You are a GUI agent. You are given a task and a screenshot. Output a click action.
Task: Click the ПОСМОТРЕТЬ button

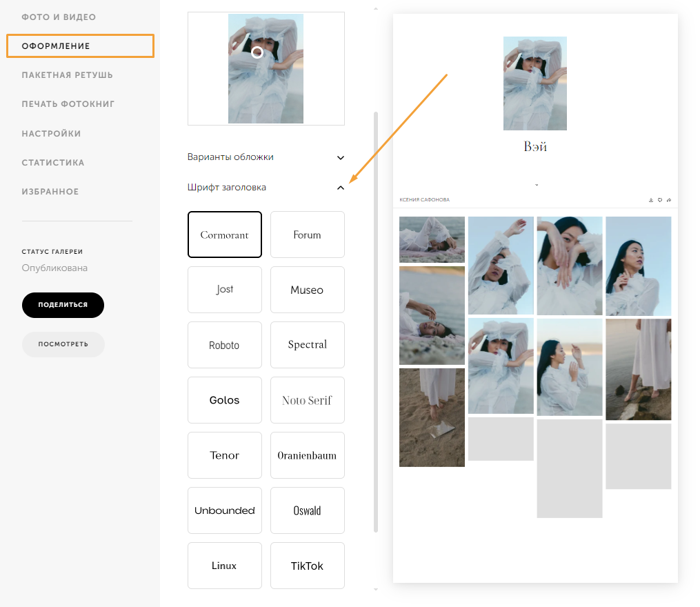(63, 344)
